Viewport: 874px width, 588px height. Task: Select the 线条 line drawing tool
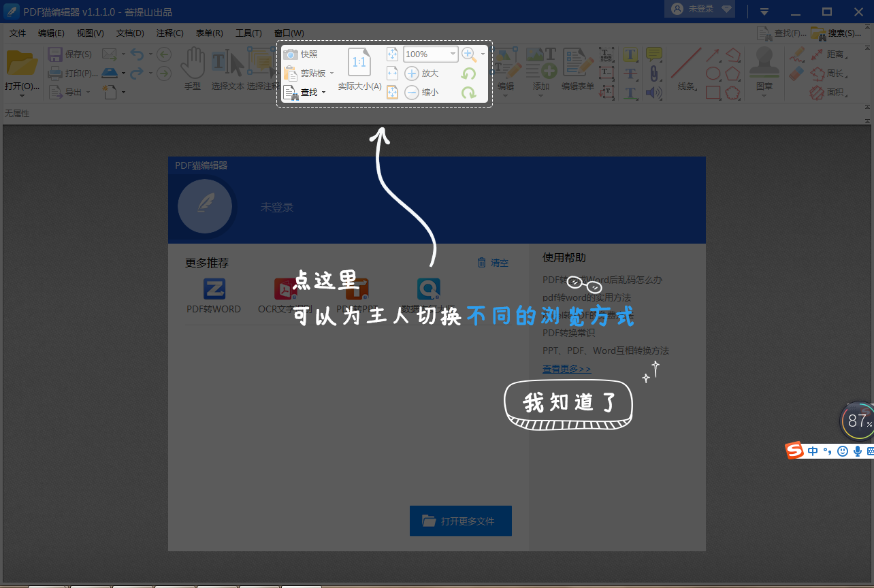[x=688, y=68]
